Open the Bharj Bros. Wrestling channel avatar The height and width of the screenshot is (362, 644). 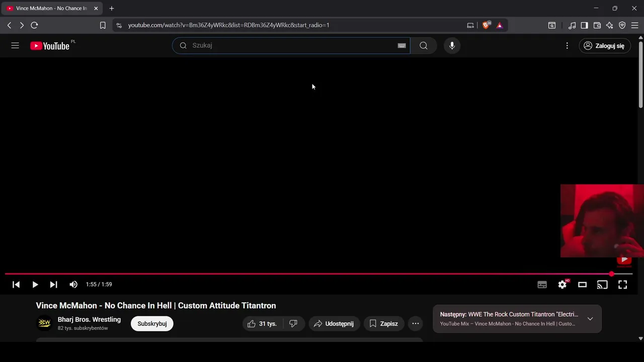[44, 323]
